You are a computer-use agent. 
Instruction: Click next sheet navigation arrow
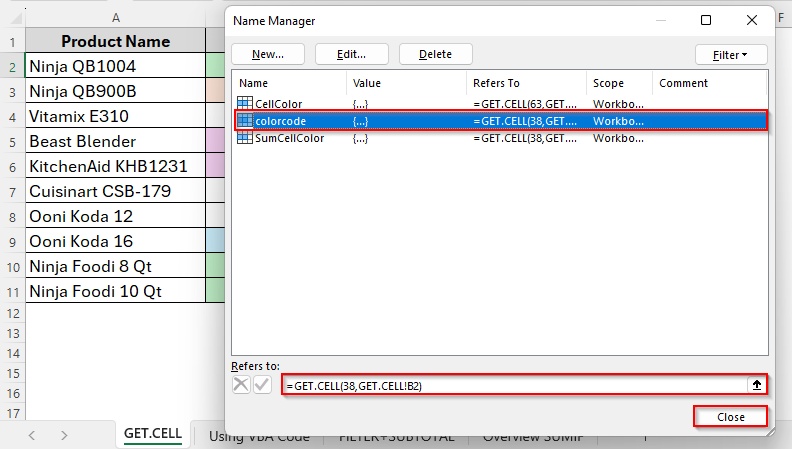point(64,435)
